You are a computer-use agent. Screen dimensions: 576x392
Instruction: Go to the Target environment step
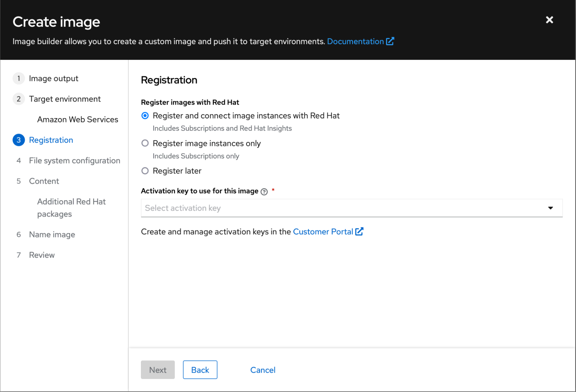point(65,99)
